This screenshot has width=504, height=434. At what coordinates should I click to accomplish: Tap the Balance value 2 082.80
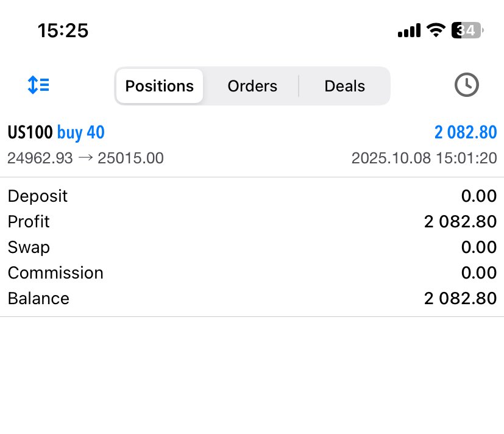[x=460, y=298]
